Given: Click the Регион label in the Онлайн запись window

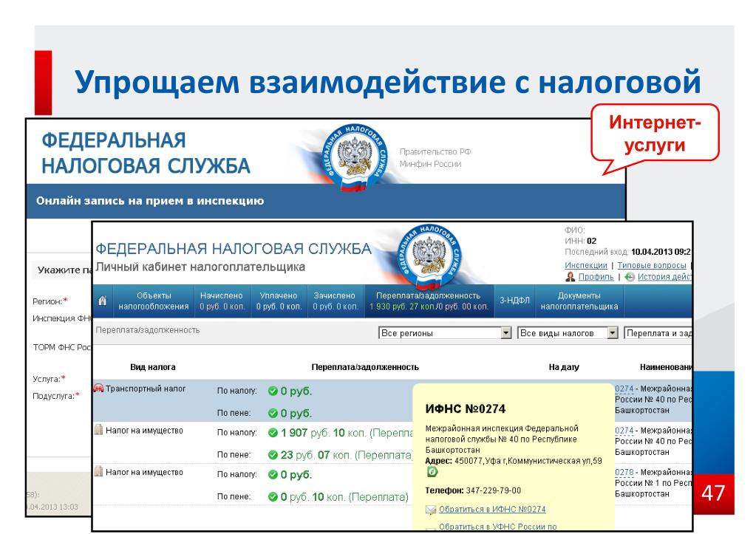Looking at the screenshot, I should 50,301.
